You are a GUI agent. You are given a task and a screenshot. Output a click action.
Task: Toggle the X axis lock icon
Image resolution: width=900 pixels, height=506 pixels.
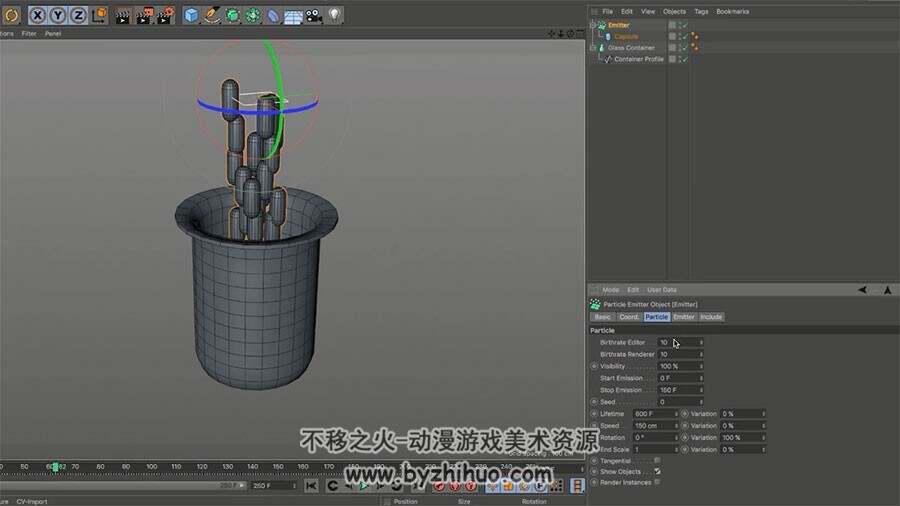pyautogui.click(x=37, y=15)
